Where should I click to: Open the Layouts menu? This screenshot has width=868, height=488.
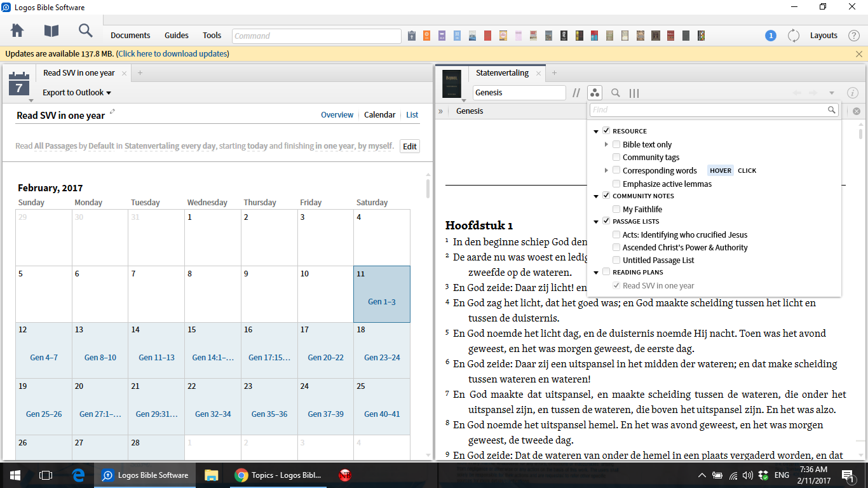824,36
